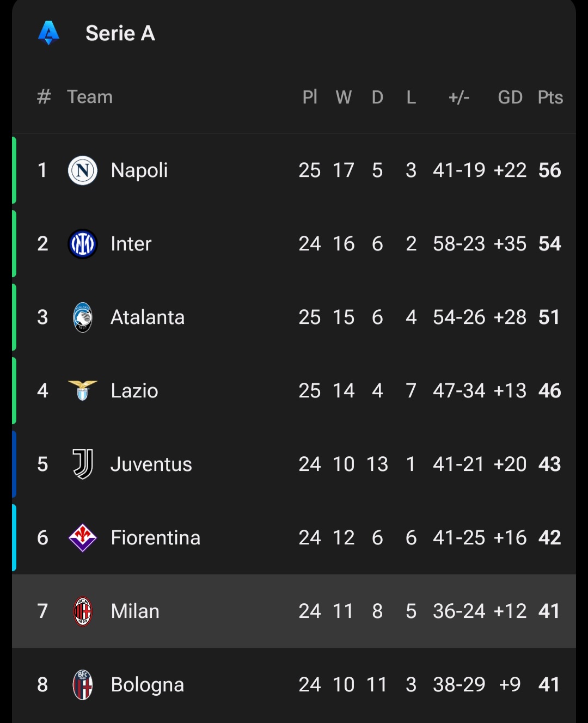Open the Serie A league title
This screenshot has width=588, height=723.
tap(120, 33)
